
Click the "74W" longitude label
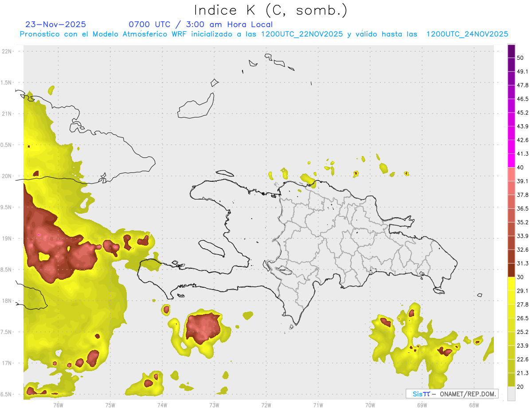coord(162,405)
